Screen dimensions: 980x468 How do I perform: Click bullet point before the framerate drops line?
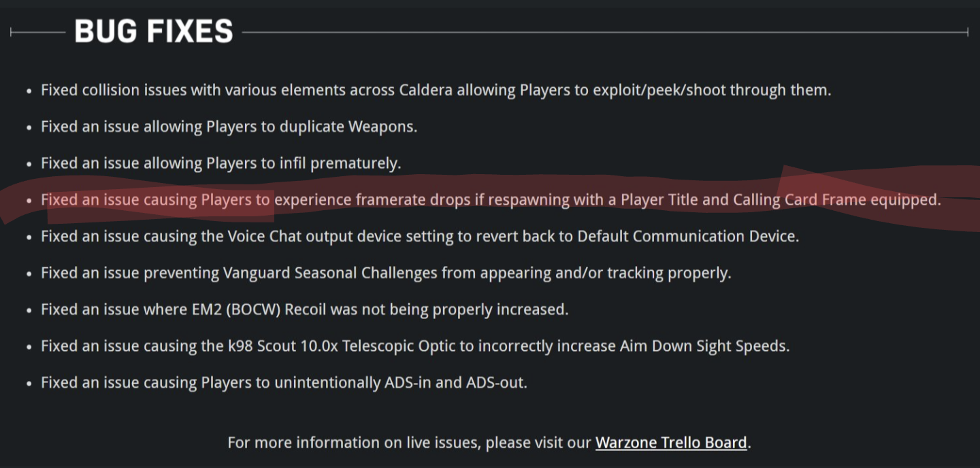click(x=29, y=201)
